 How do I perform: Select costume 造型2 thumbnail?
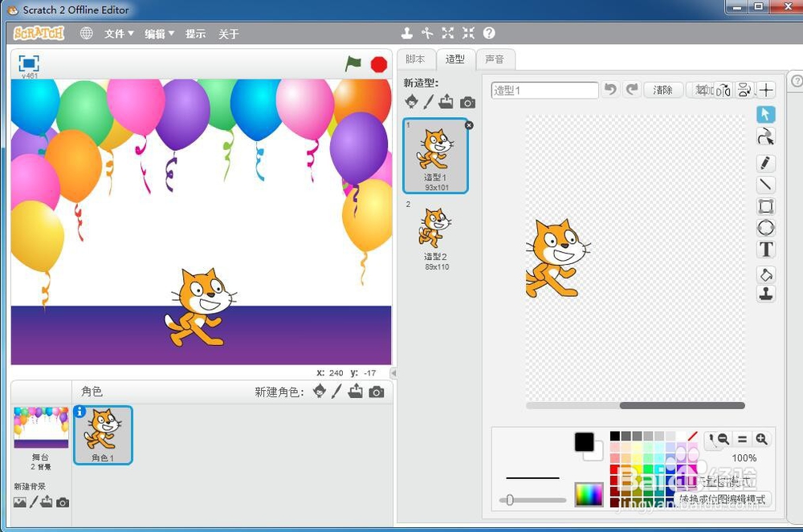(436, 235)
